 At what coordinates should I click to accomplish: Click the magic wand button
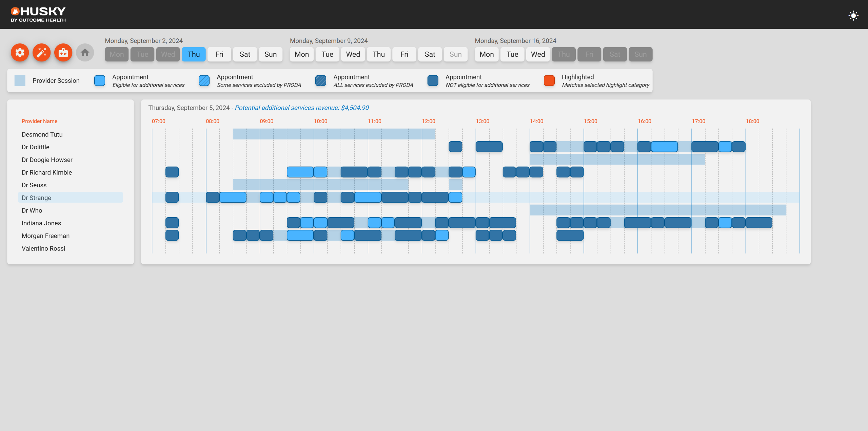coord(42,53)
